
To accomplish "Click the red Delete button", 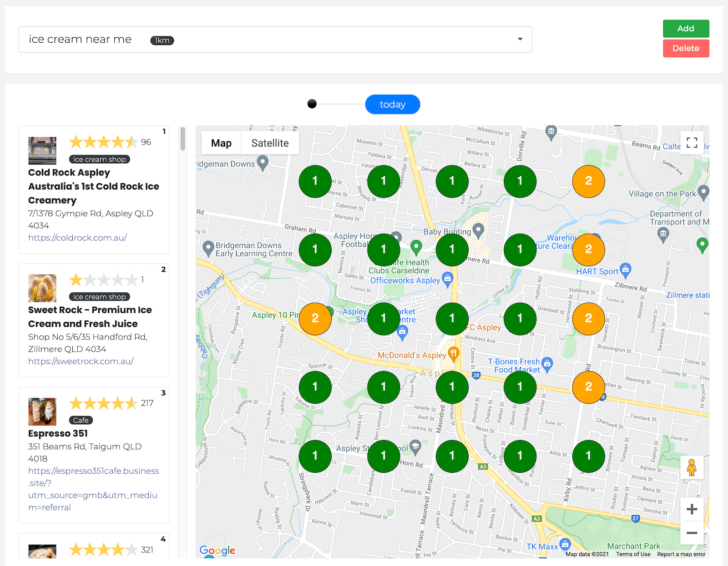I will 686,48.
